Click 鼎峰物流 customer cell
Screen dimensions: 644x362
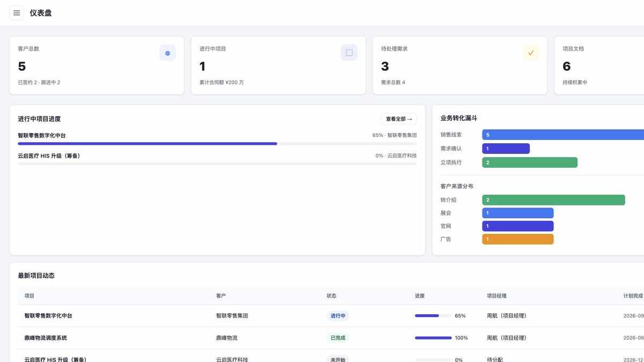tap(226, 338)
